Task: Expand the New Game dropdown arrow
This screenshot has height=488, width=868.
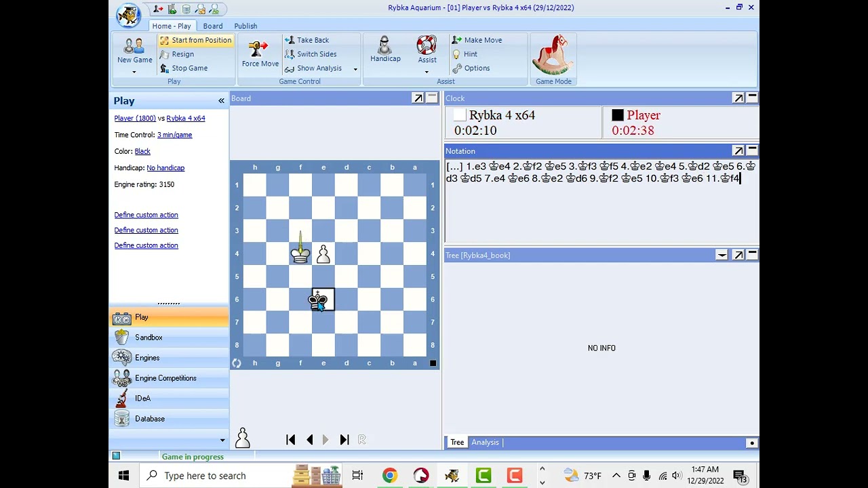Action: click(134, 72)
